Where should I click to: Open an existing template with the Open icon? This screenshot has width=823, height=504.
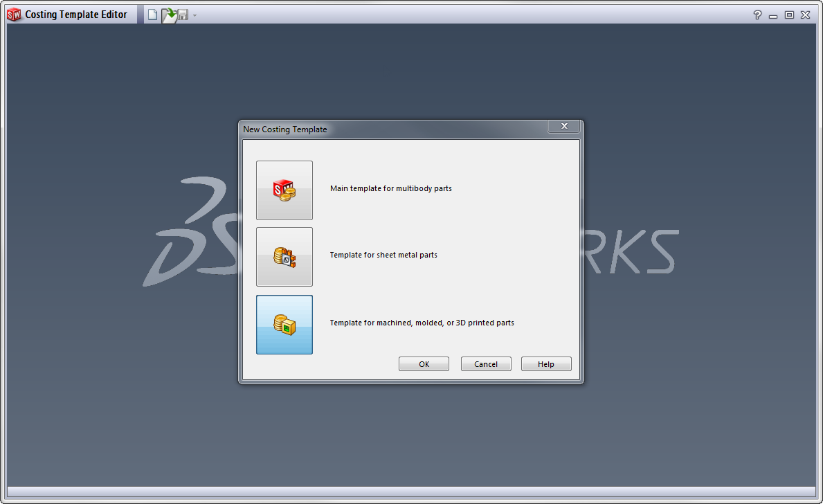(168, 15)
